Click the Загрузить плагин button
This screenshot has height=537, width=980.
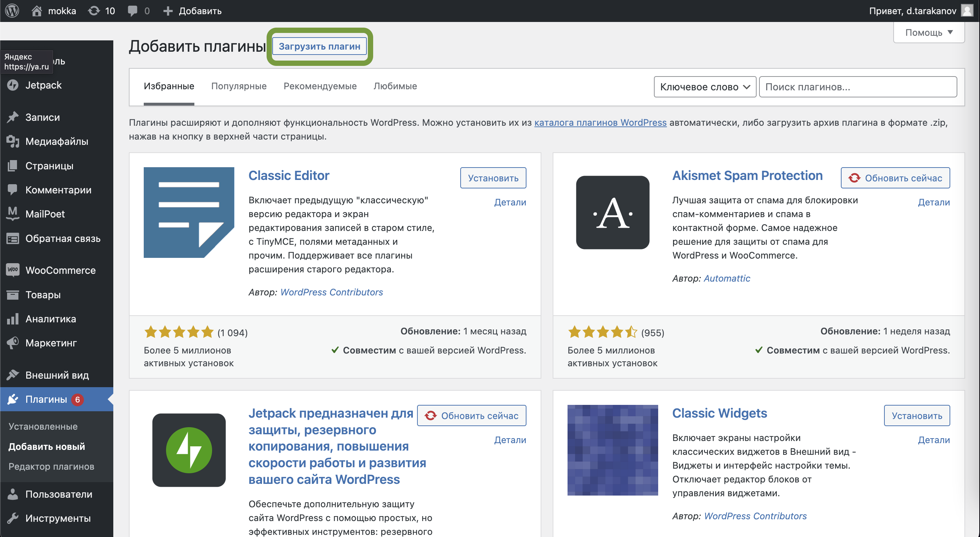320,46
